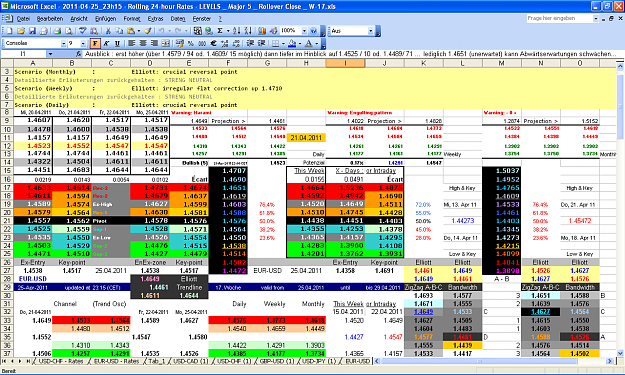Run the spelling check
This screenshot has height=375, width=625.
point(83,31)
